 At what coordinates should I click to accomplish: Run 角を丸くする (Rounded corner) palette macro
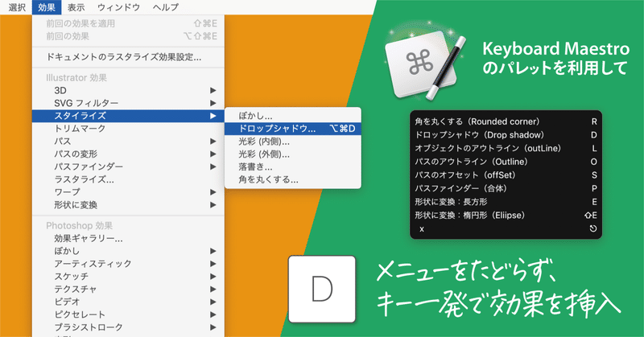tap(506, 122)
